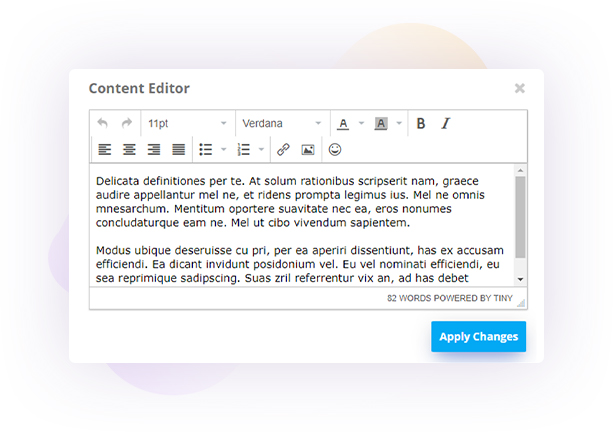This screenshot has width=613, height=432.
Task: Insert an image
Action: (308, 149)
